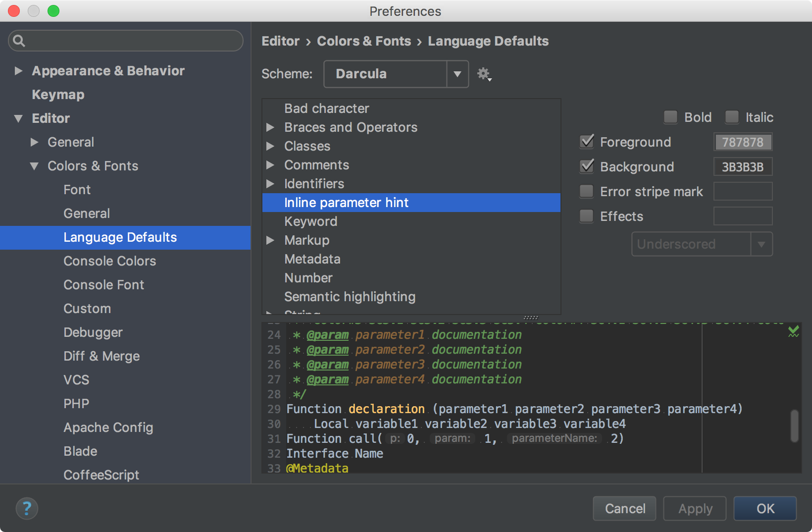Enable the Error stripe mark checkbox

pyautogui.click(x=587, y=191)
